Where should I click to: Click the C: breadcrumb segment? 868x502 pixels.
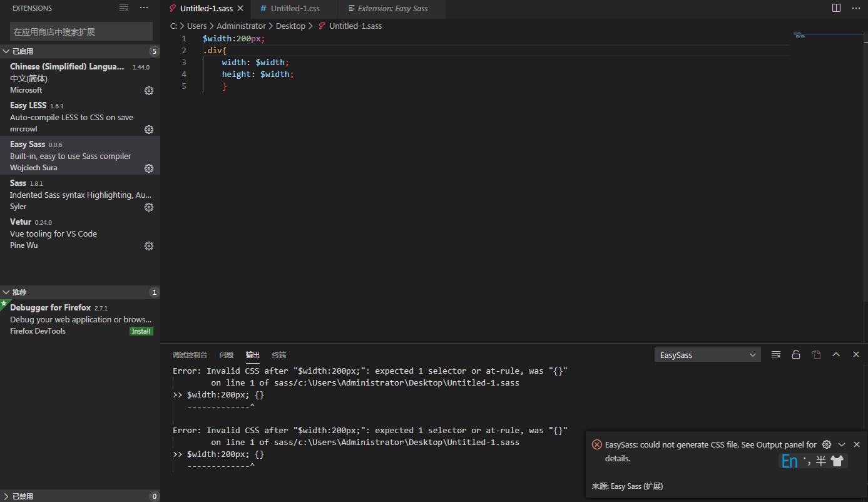pyautogui.click(x=173, y=26)
